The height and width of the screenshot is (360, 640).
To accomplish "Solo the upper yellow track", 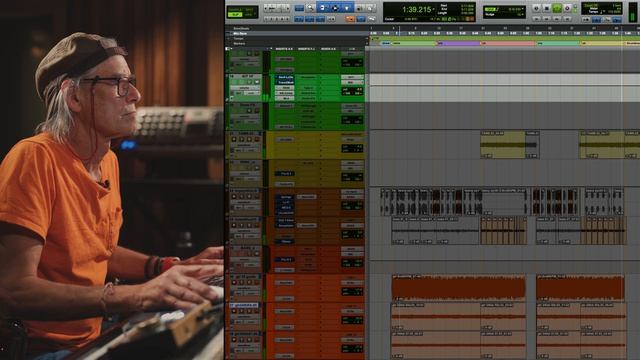I will (249, 139).
